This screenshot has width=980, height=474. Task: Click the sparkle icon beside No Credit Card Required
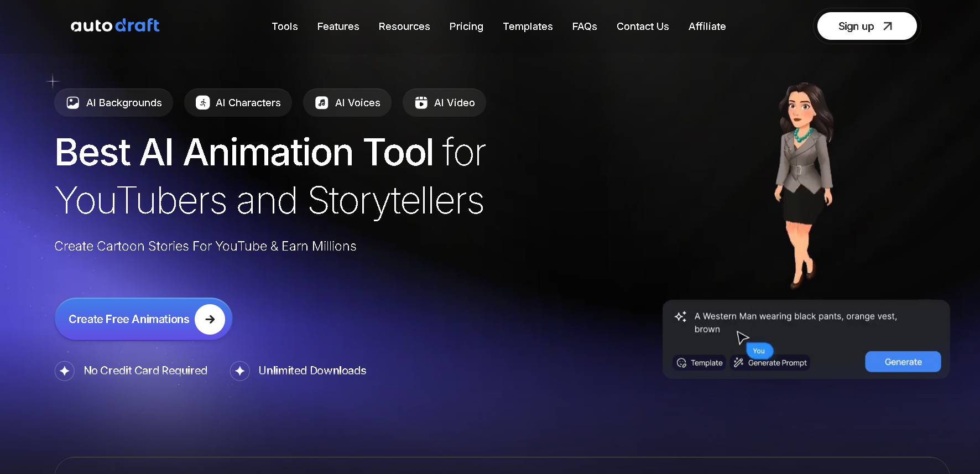pyautogui.click(x=65, y=371)
